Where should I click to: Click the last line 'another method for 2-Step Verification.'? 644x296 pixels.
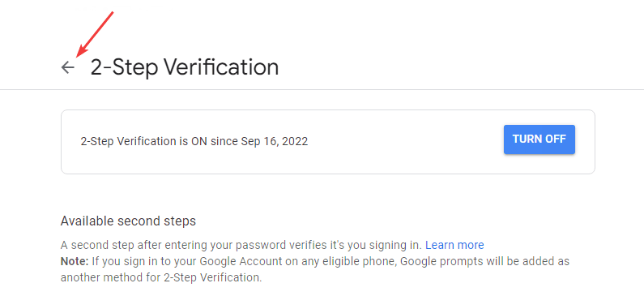click(161, 277)
